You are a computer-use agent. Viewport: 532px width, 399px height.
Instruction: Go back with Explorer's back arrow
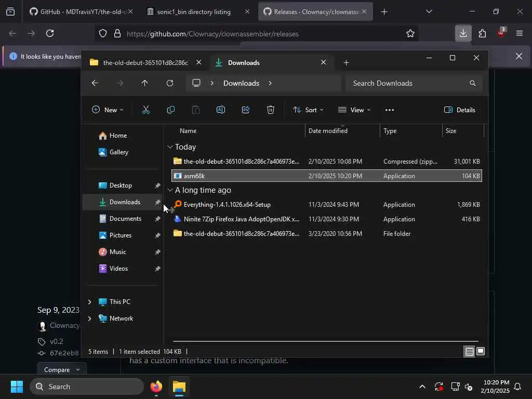point(95,83)
